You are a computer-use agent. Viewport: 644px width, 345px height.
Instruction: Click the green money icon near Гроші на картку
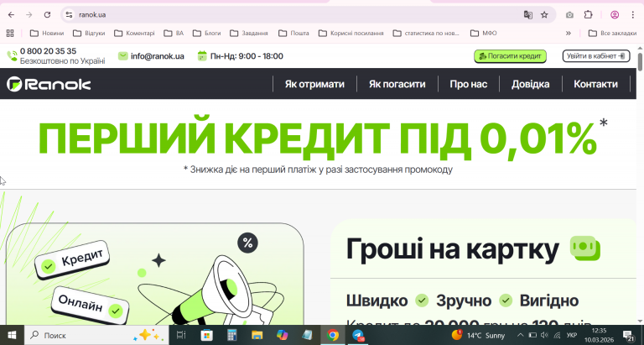tap(585, 248)
